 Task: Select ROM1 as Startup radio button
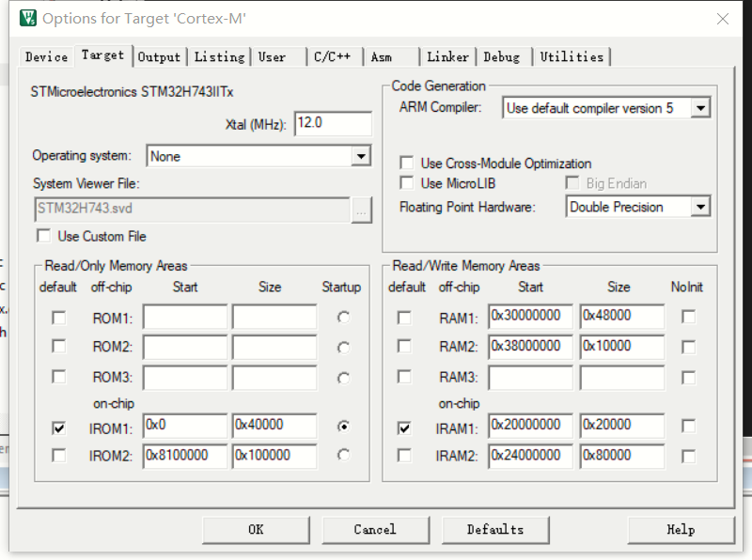pyautogui.click(x=343, y=318)
